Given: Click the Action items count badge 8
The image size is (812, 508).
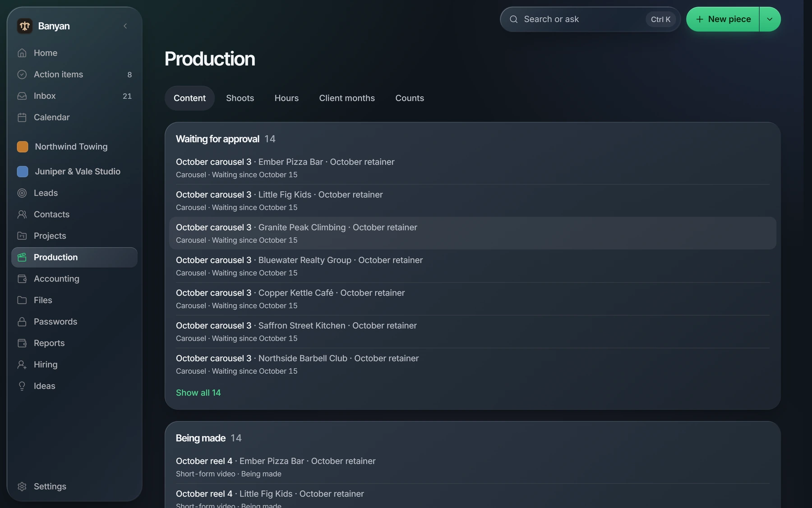Looking at the screenshot, I should pyautogui.click(x=129, y=75).
